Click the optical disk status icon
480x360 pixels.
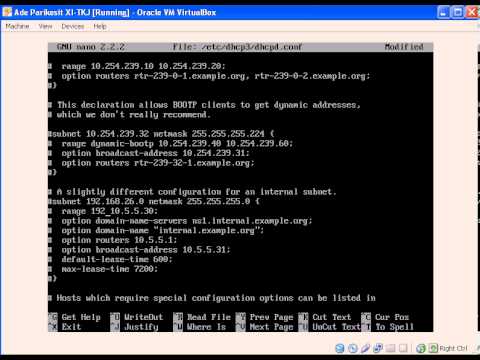[352, 348]
